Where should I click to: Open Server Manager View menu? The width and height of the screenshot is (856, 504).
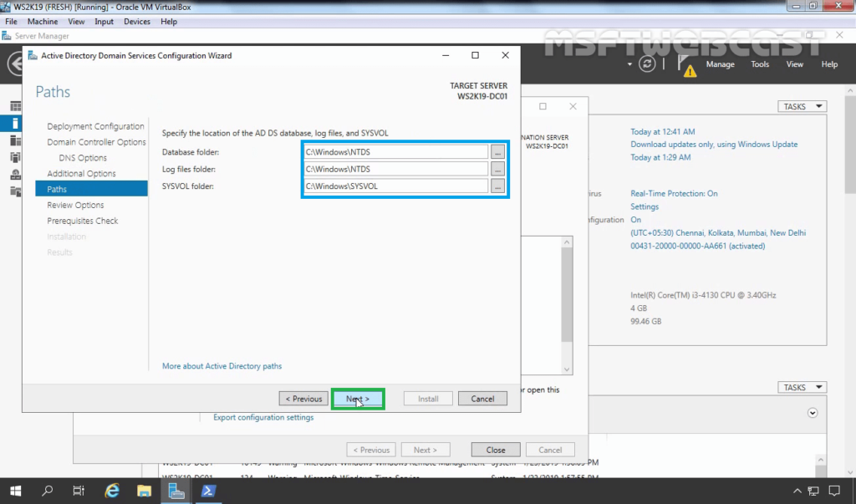coord(794,64)
